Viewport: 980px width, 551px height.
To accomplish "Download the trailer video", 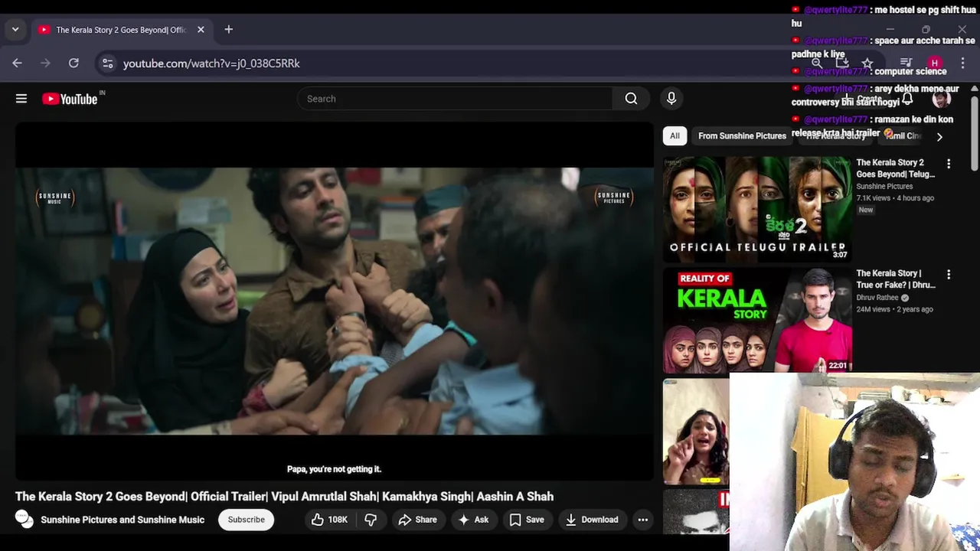I will coord(592,520).
